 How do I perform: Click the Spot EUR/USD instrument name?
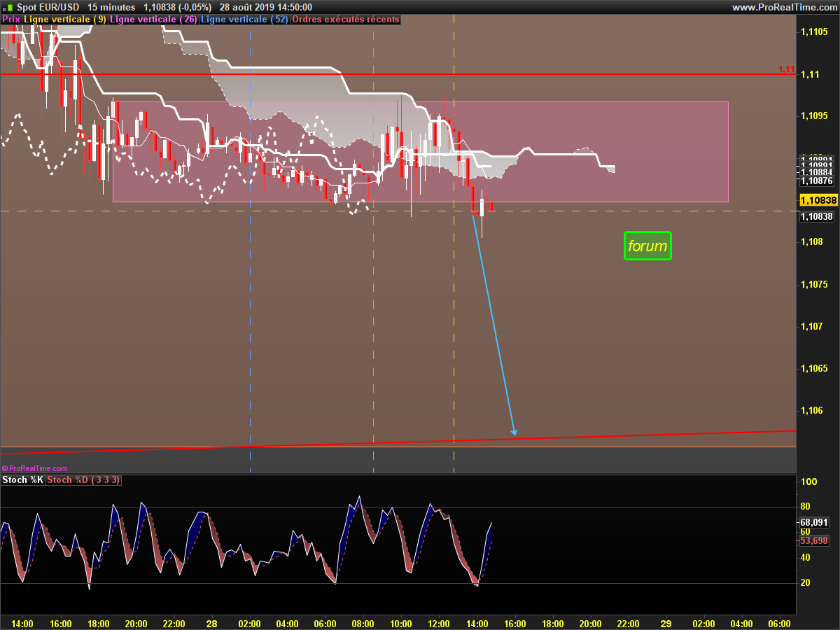point(48,7)
